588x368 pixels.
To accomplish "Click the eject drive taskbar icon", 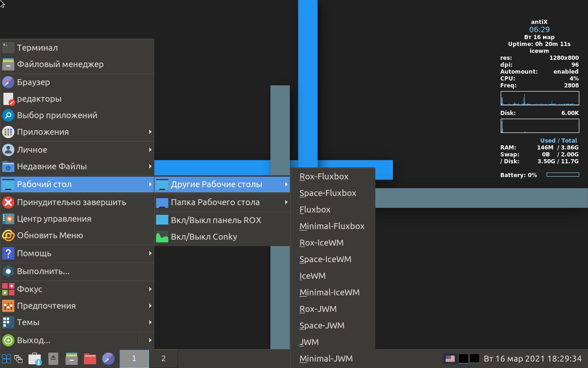I will click(53, 359).
